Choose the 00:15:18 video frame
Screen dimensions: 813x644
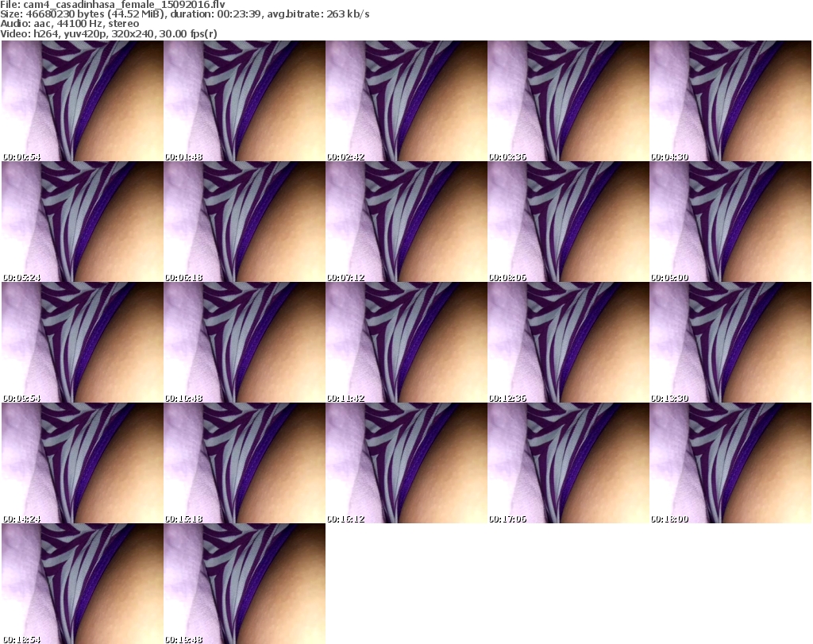click(245, 463)
